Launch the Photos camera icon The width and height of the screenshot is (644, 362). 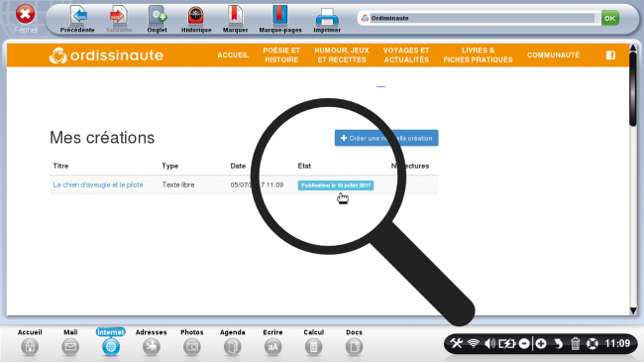tap(192, 347)
